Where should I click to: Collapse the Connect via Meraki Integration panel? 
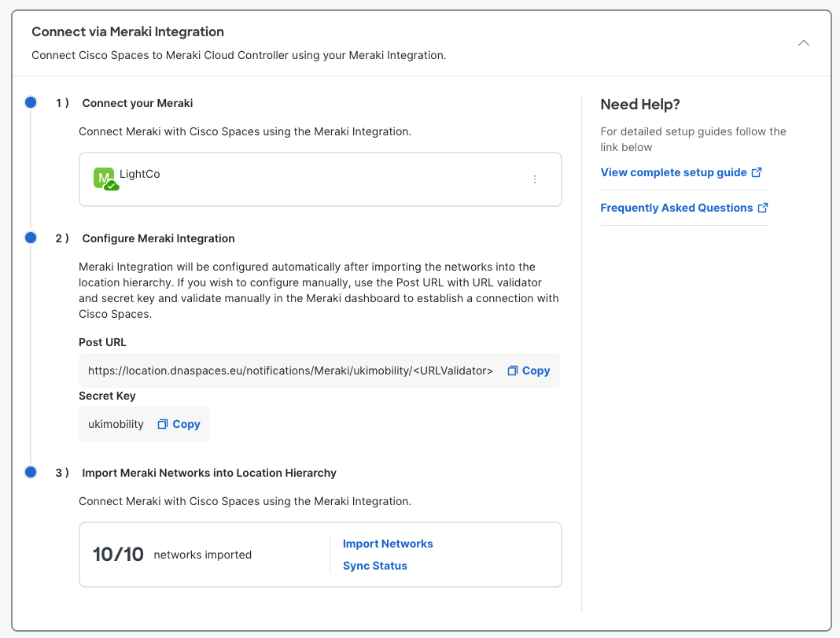(804, 42)
